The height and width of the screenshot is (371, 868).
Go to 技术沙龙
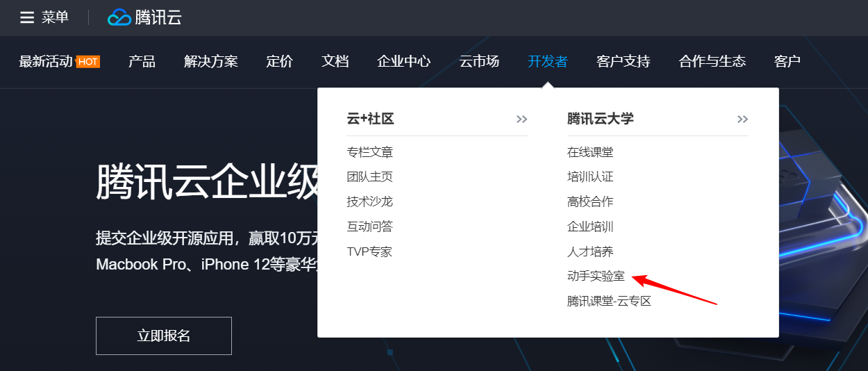pos(370,201)
